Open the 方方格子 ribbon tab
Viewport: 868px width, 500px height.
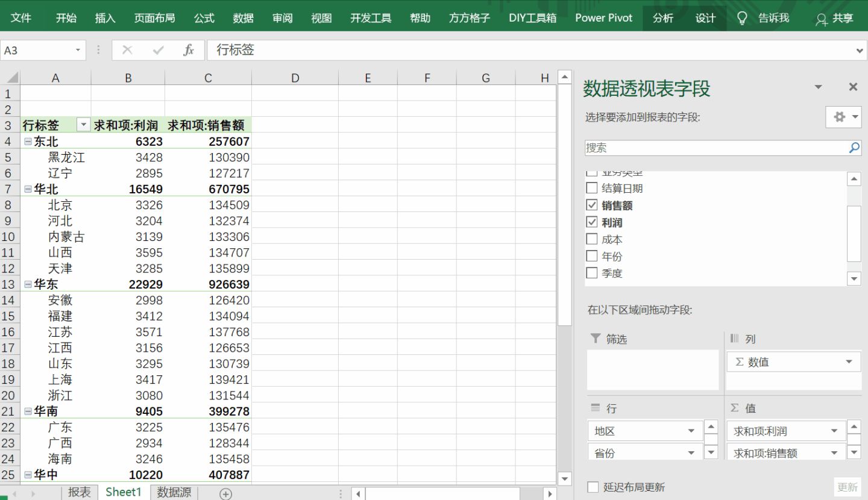coord(470,17)
